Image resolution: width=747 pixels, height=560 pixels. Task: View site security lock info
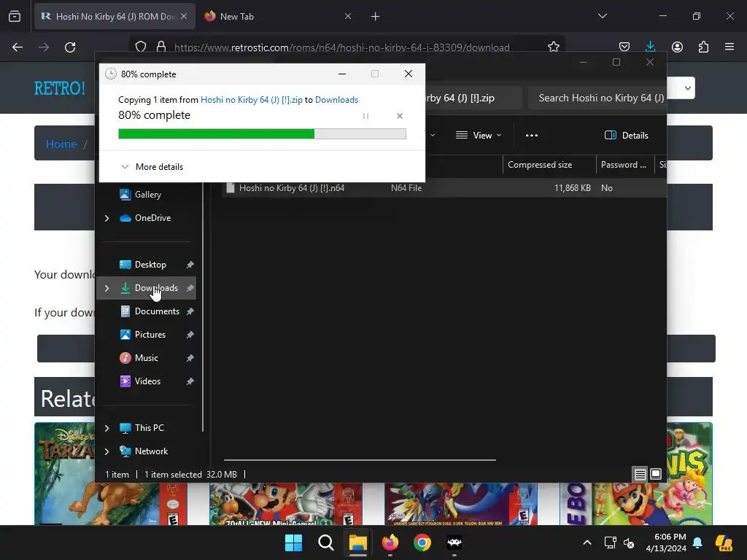(161, 47)
